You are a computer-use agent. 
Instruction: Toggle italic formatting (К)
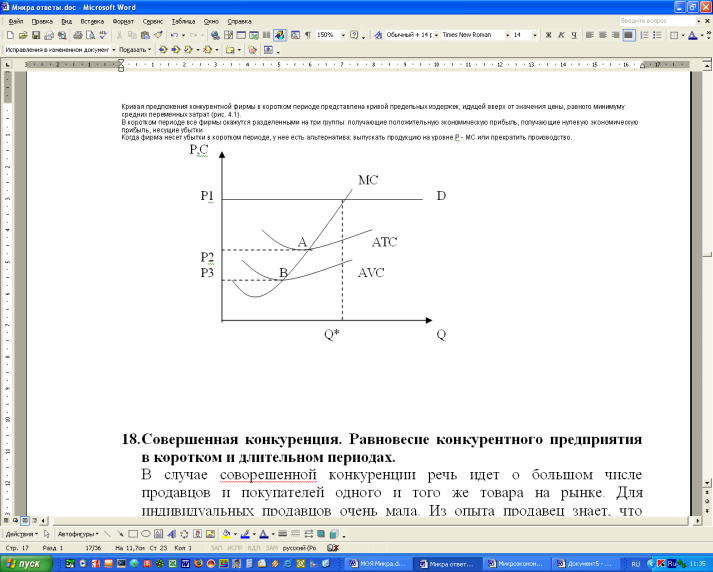(x=561, y=35)
